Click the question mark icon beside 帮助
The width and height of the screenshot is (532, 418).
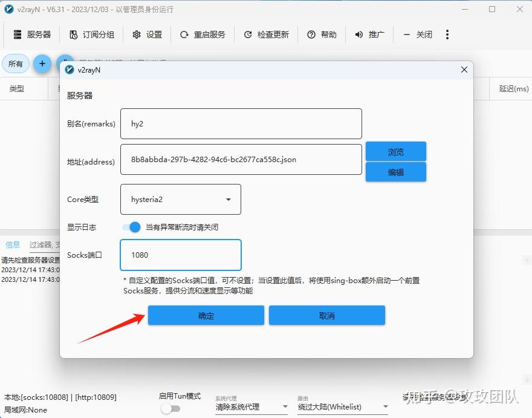tap(311, 34)
